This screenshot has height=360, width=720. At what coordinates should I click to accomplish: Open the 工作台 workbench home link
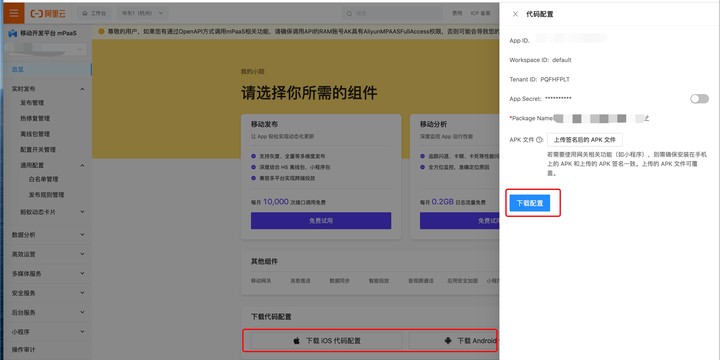94,13
